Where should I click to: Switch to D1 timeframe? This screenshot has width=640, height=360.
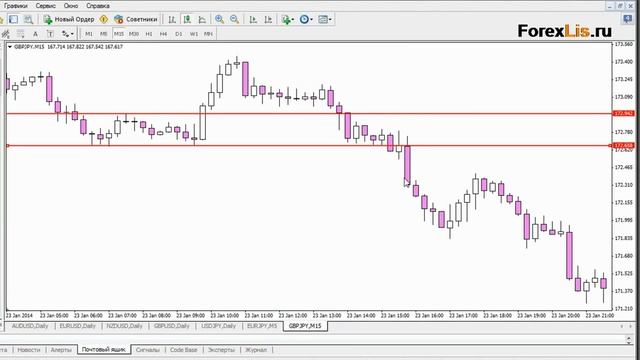[178, 34]
